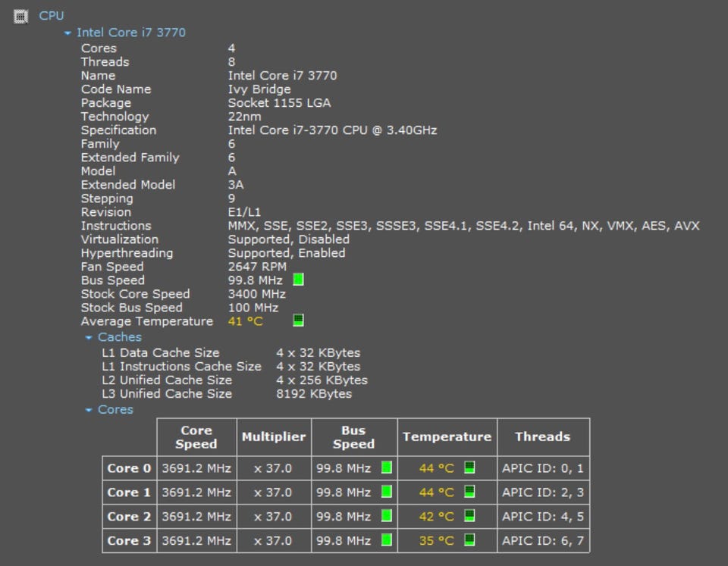This screenshot has width=728, height=566.
Task: Click APIC ID: 2, 3 cell
Action: point(543,493)
